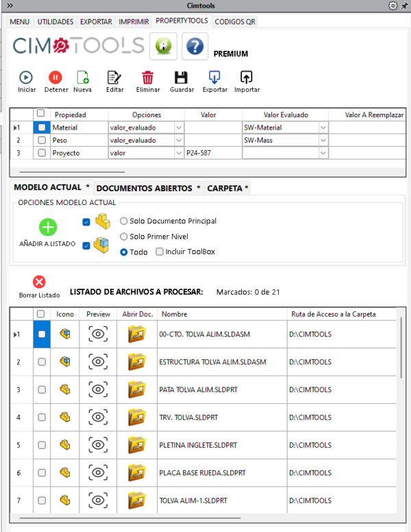Image resolution: width=411 pixels, height=532 pixels.
Task: Click file list vertical scrollbar
Action: tap(401, 348)
